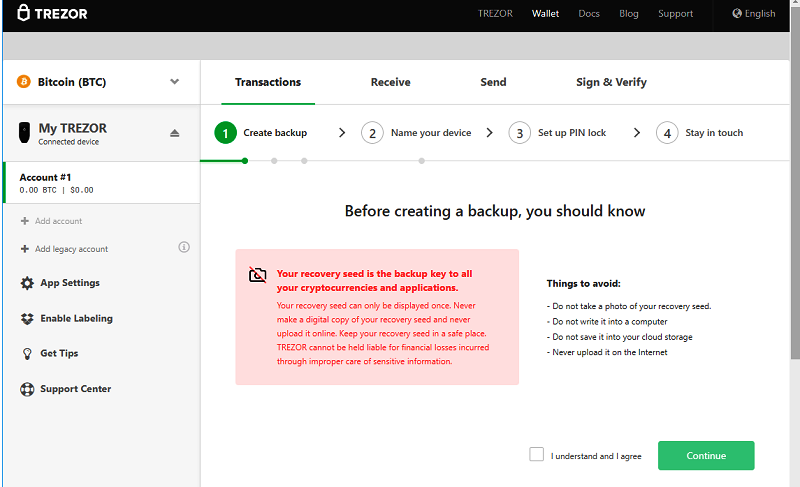The height and width of the screenshot is (487, 800).
Task: Click the Get Tips lightbulb icon
Action: tap(27, 354)
